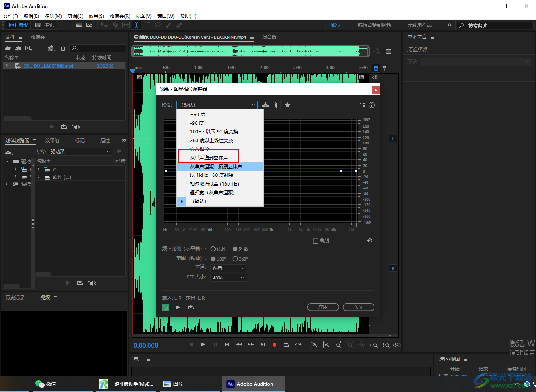Open FFT 大小 dropdown
The image size is (536, 392).
pos(229,278)
